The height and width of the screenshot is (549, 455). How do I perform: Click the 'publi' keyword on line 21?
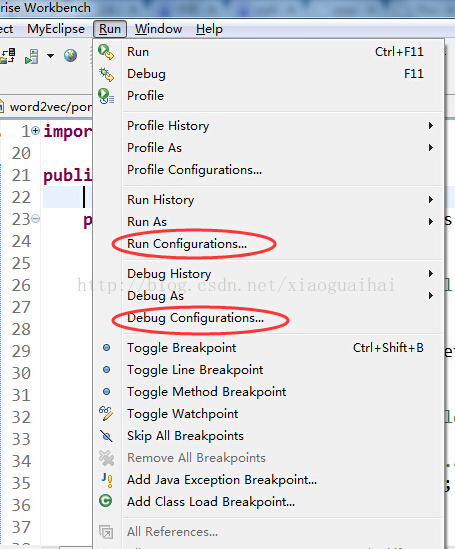point(68,175)
